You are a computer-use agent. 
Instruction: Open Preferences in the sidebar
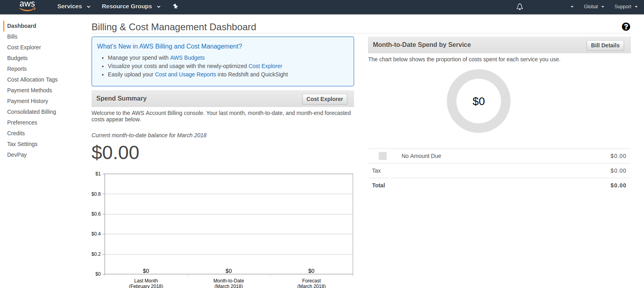coord(22,123)
